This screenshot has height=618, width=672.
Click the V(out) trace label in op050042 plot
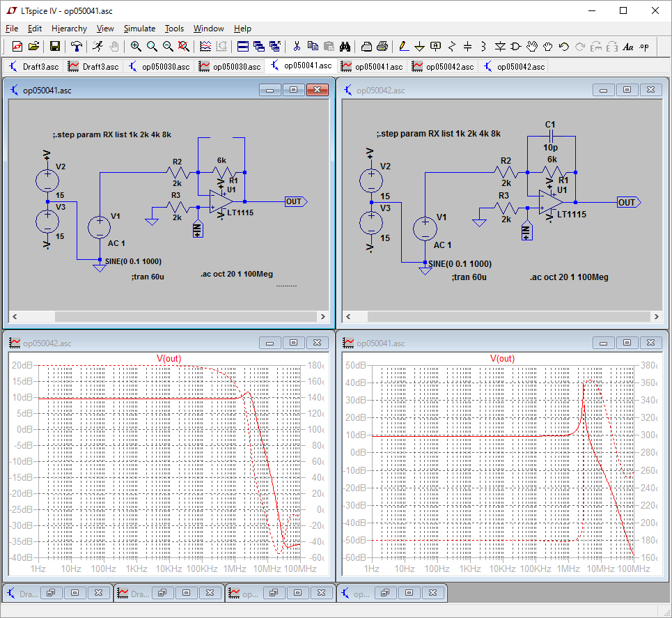coord(169,358)
